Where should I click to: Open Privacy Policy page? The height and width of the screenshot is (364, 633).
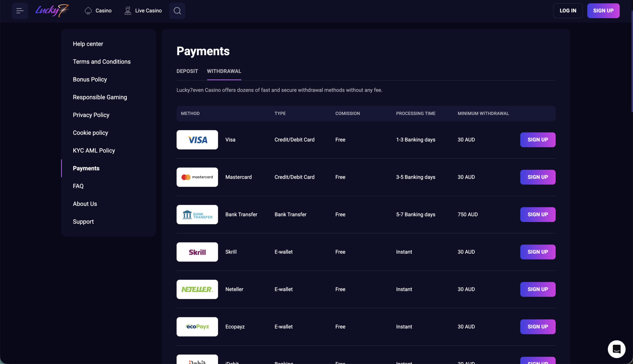tap(91, 115)
